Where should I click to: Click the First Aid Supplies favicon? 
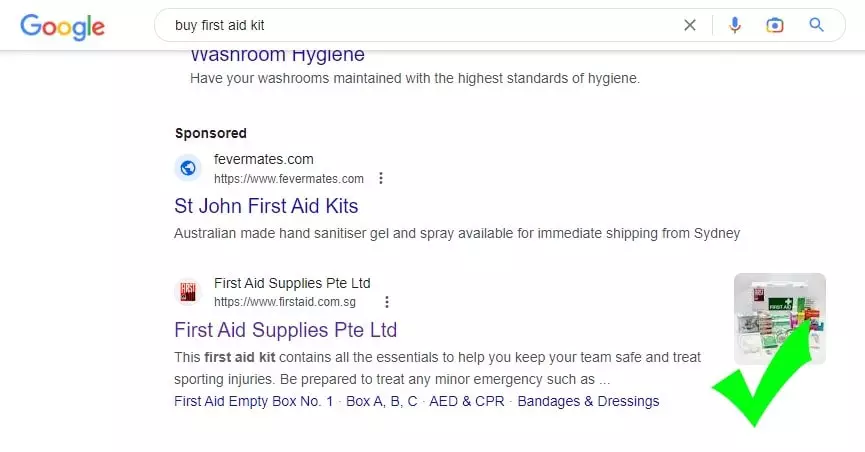188,292
